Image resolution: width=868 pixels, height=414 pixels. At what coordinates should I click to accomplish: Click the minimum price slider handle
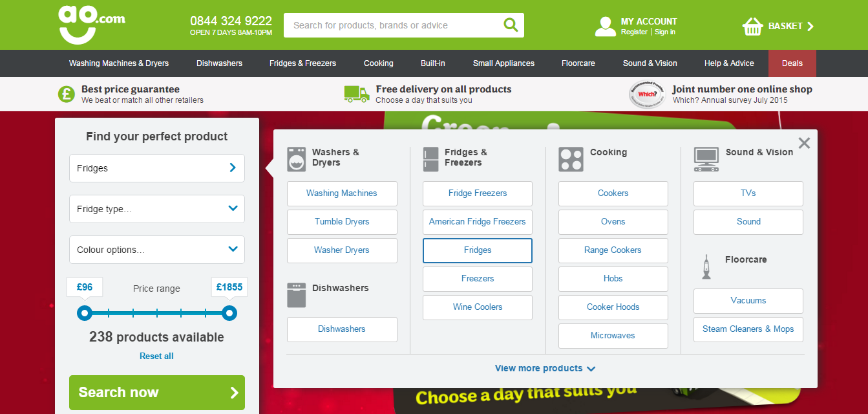85,313
